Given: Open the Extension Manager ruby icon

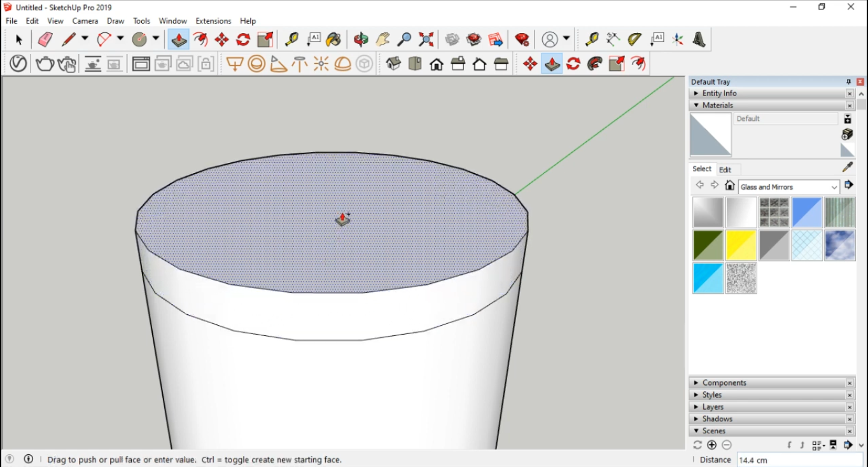Looking at the screenshot, I should pyautogui.click(x=522, y=40).
